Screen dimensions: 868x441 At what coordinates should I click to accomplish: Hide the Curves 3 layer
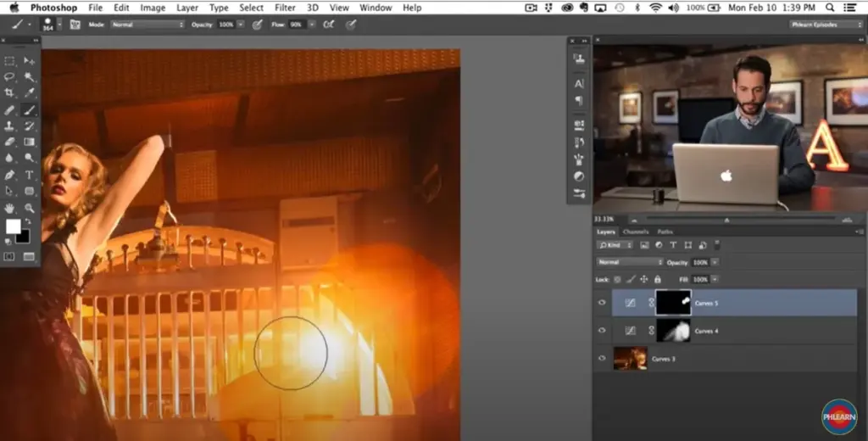click(x=602, y=359)
